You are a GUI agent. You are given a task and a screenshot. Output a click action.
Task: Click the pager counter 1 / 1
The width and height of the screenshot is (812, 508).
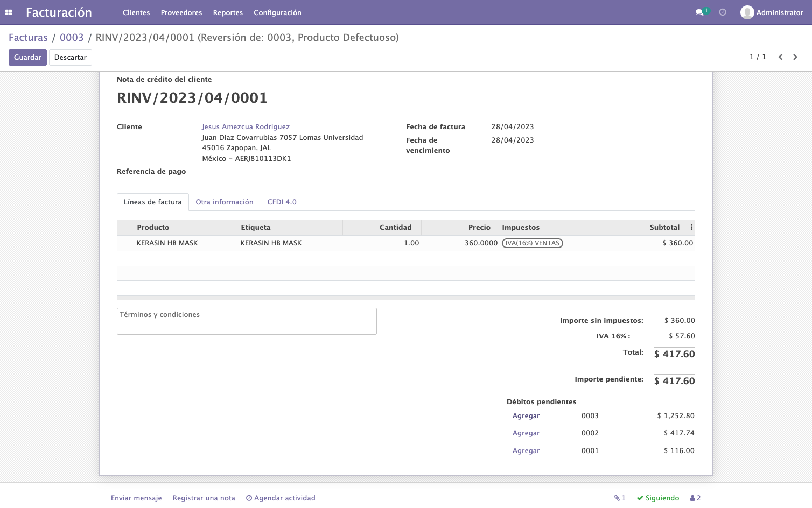click(x=758, y=57)
